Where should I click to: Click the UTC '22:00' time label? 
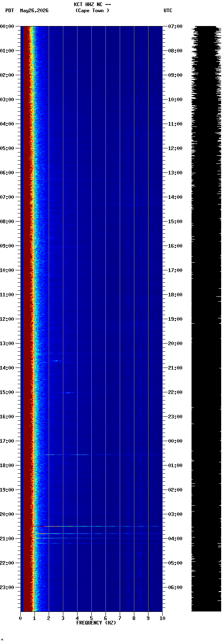pos(175,392)
